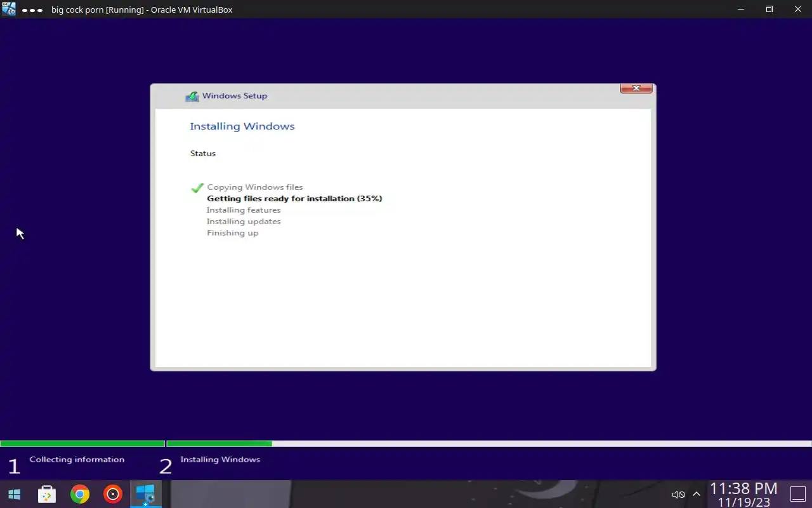Click 'Getting files ready for installation (35%)' line
The height and width of the screenshot is (508, 812).
coord(294,199)
